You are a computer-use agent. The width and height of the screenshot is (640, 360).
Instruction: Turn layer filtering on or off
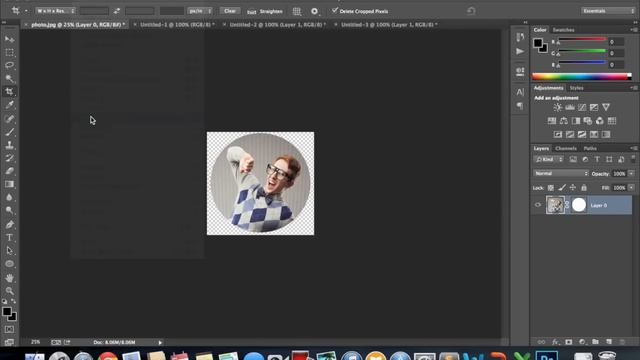(x=633, y=159)
